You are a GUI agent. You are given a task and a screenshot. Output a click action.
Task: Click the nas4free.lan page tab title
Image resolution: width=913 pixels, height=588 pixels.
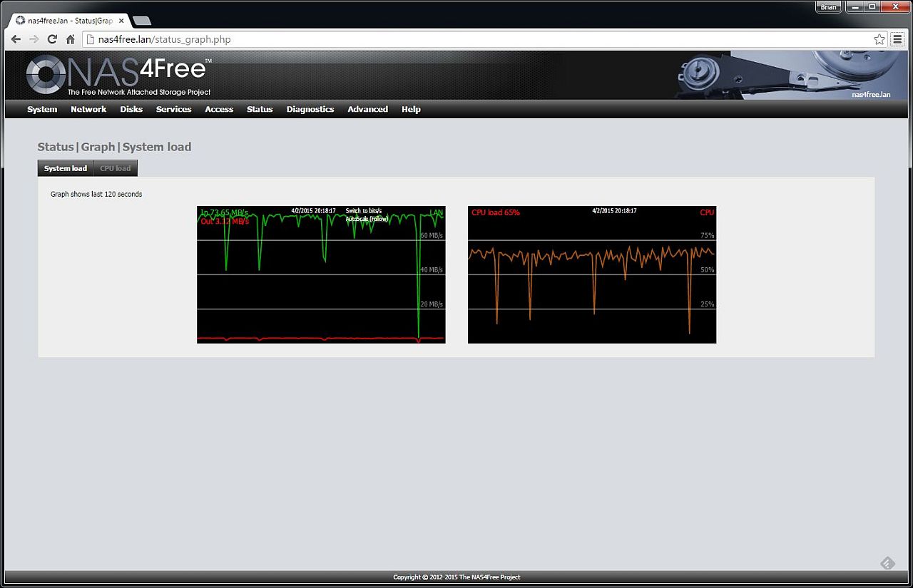(71, 21)
